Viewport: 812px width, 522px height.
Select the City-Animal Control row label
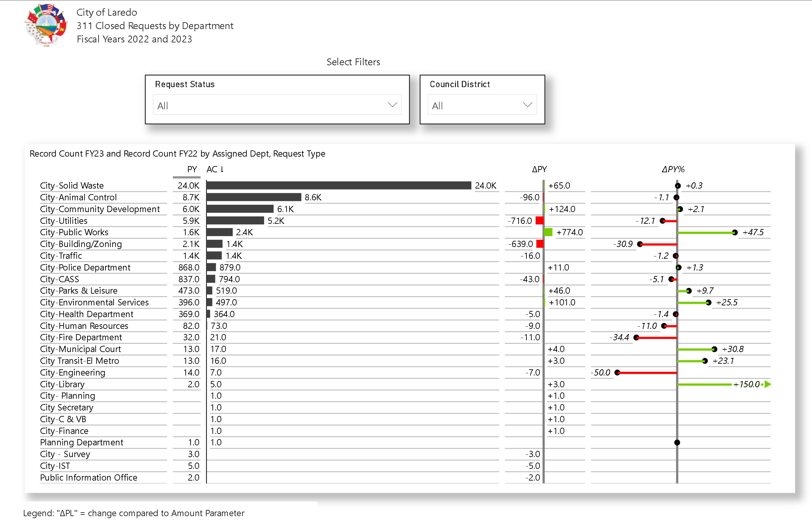(x=78, y=198)
